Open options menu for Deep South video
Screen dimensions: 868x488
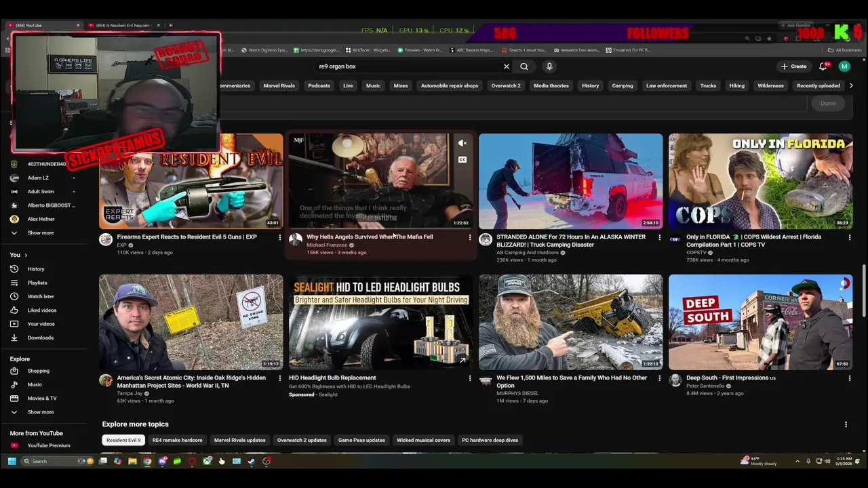pyautogui.click(x=849, y=378)
